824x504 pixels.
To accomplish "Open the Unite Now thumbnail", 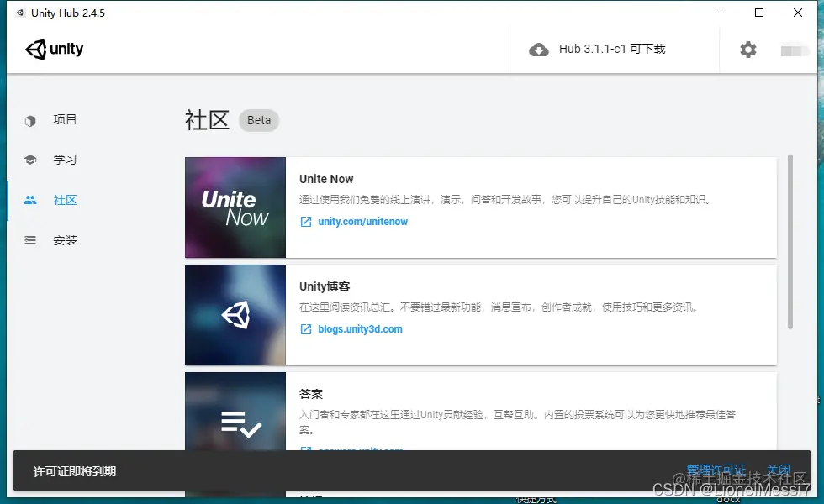I will 235,207.
